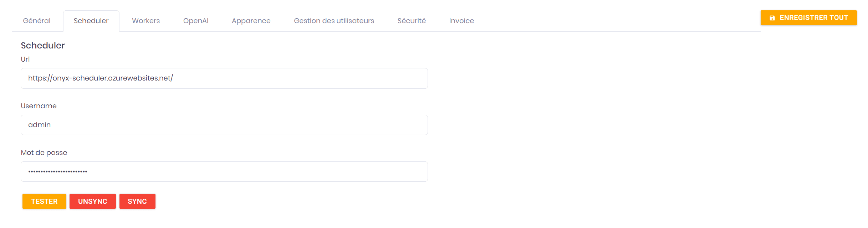This screenshot has height=228, width=868.
Task: Click into the Username field containing admin
Action: pyautogui.click(x=224, y=125)
